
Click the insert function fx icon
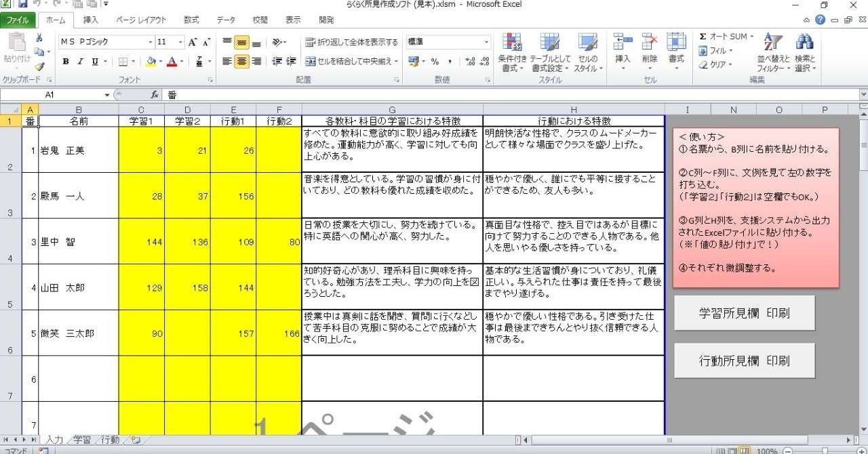click(155, 95)
